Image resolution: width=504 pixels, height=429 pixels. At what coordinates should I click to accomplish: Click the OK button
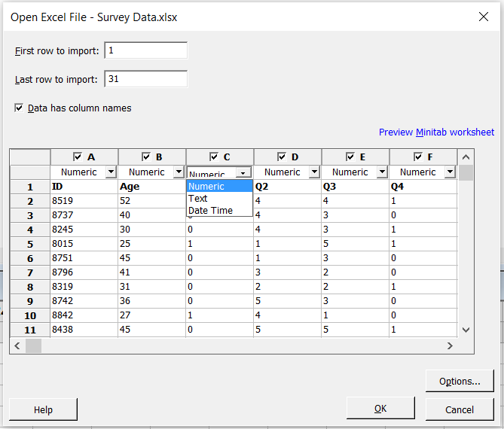[x=380, y=409]
